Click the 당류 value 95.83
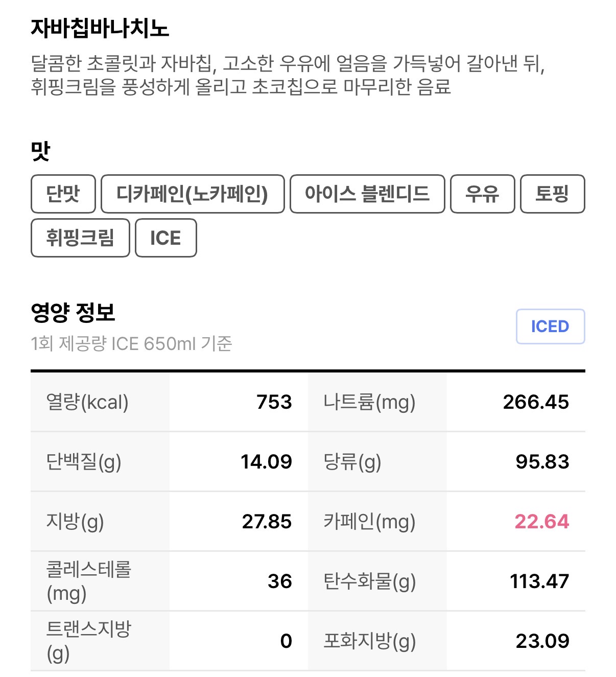Viewport: 616px width, 677px height. [x=542, y=462]
